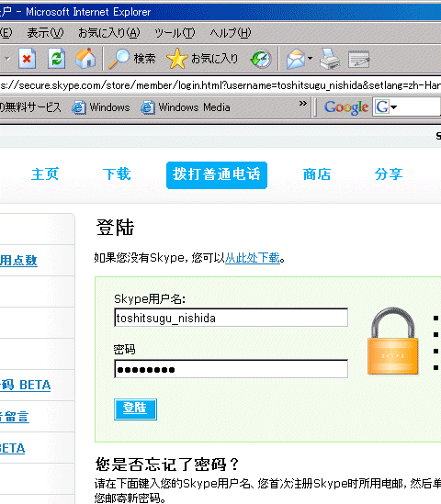Viewport: 441px width, 504px height.
Task: Click the Google toolbar logo
Action: [346, 107]
